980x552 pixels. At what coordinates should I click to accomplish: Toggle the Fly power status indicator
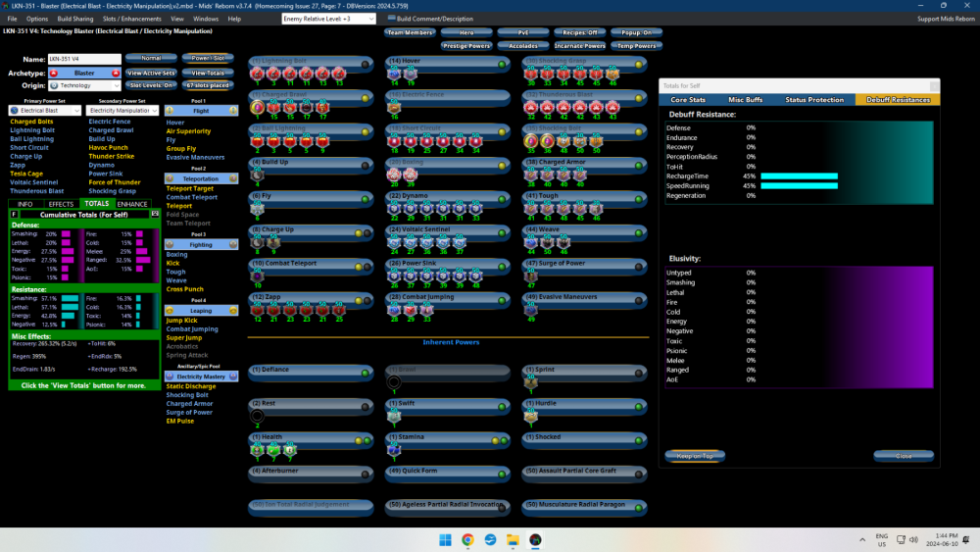coord(366,199)
